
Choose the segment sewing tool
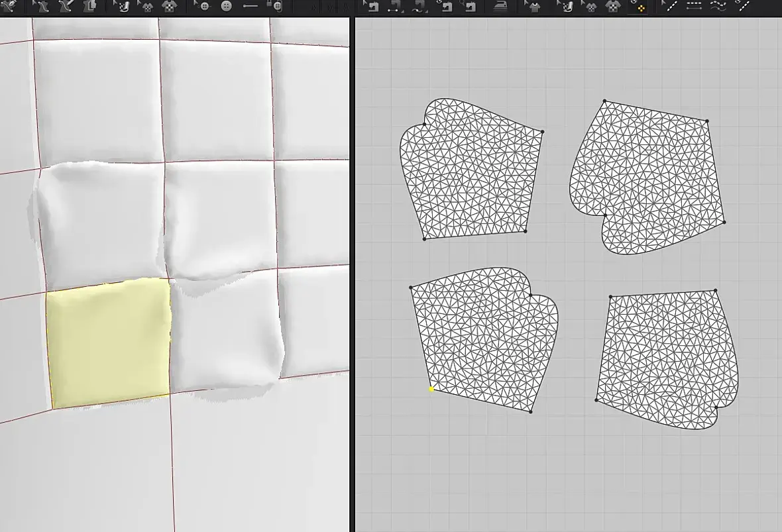396,7
